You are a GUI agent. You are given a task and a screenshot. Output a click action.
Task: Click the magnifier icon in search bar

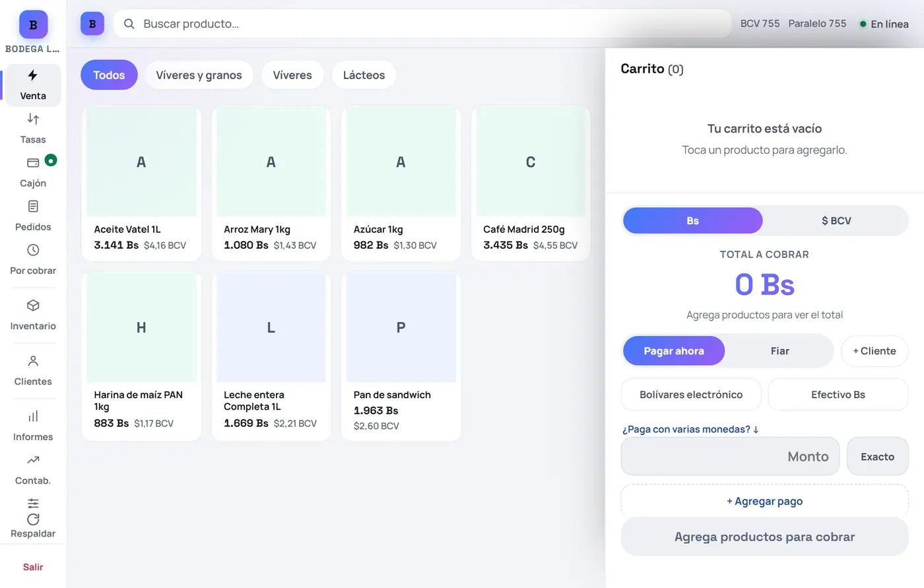[x=129, y=24]
